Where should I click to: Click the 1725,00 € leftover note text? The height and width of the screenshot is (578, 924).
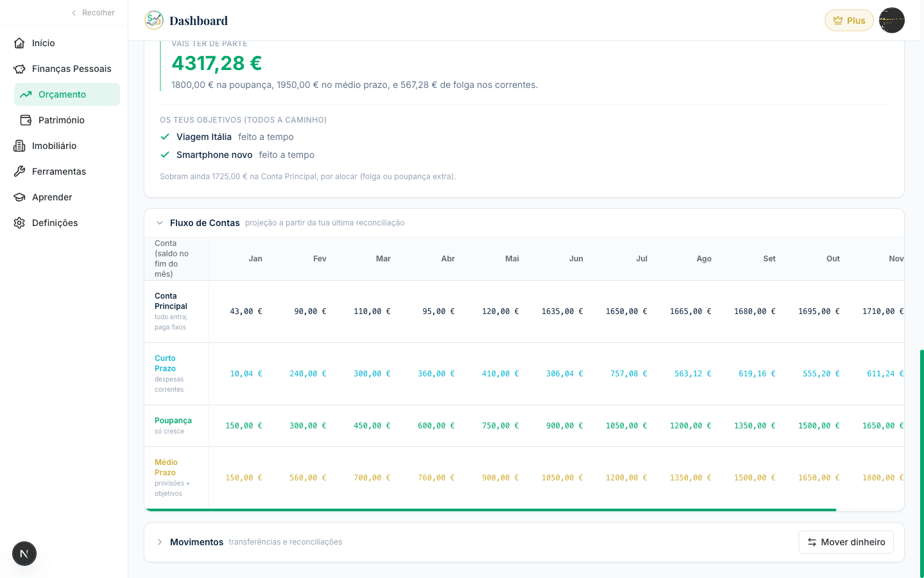(308, 177)
